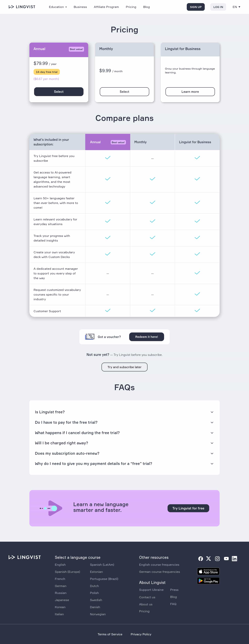This screenshot has width=249, height=644.
Task: Click the App Store download badge
Action: point(208,571)
